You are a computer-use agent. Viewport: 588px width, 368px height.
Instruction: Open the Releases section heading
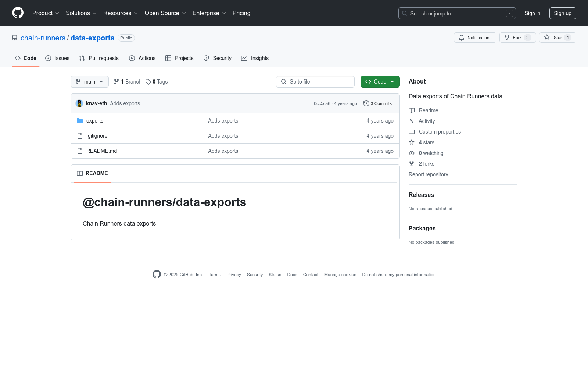[421, 195]
